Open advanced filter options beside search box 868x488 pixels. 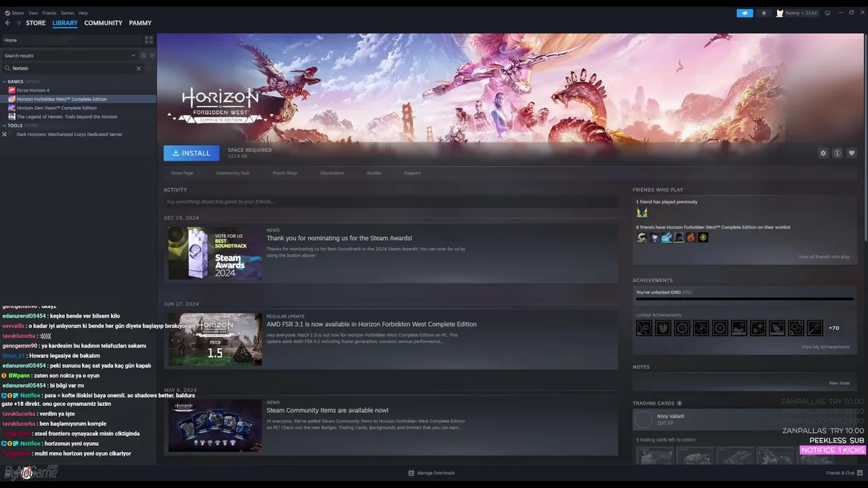[x=149, y=68]
